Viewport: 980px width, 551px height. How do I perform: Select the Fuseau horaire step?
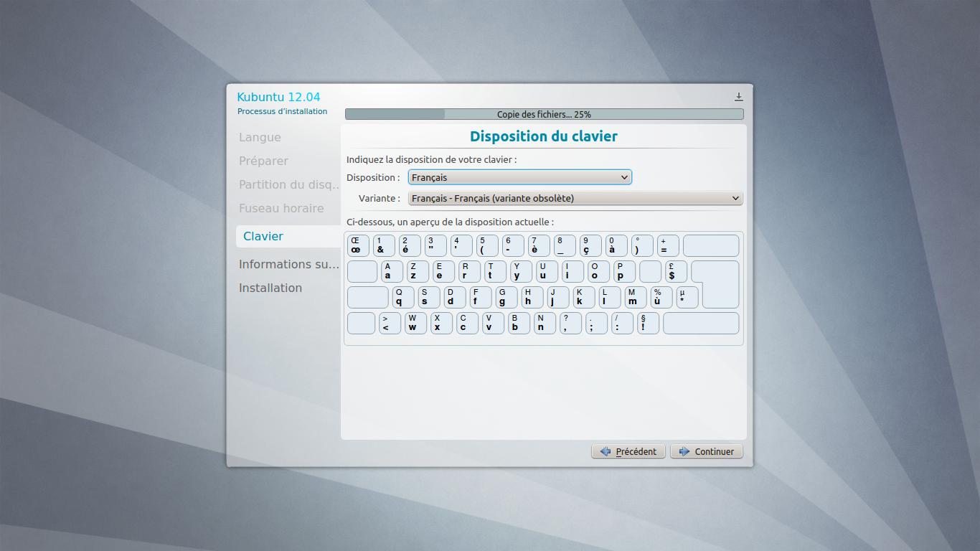point(281,208)
